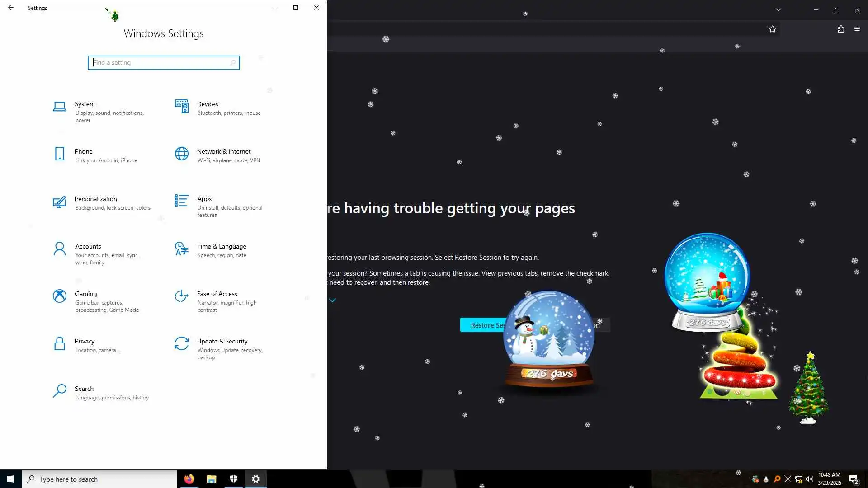Go back with Settings back arrow
This screenshot has width=868, height=488.
point(11,8)
